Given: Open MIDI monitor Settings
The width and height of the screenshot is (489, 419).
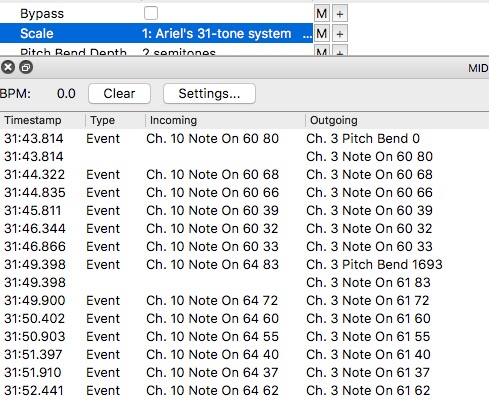Looking at the screenshot, I should pos(209,94).
